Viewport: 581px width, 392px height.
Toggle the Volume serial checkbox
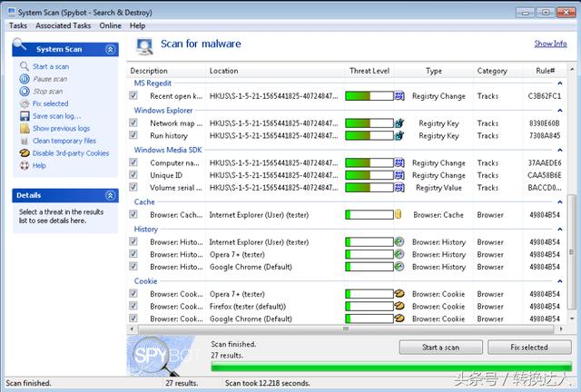[133, 187]
